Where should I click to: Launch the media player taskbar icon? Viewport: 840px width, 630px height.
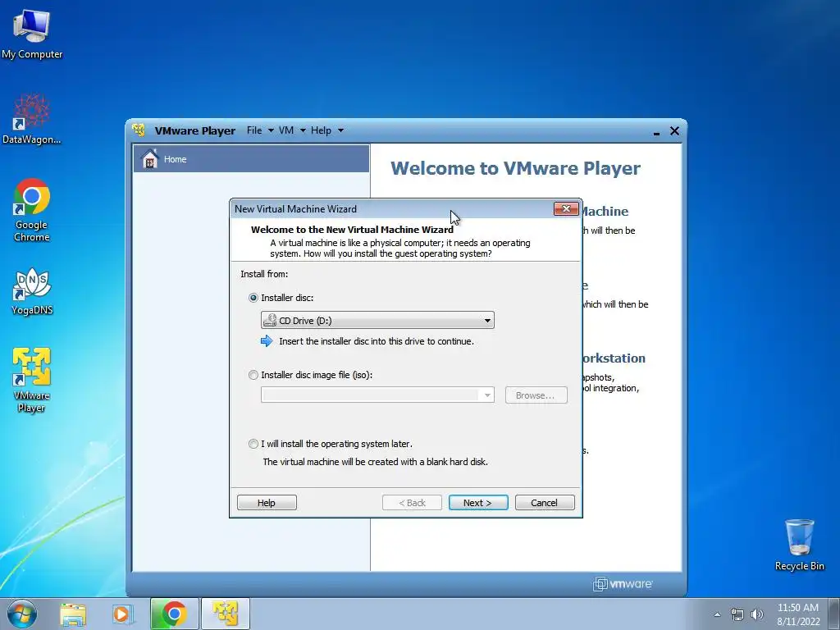coord(123,614)
